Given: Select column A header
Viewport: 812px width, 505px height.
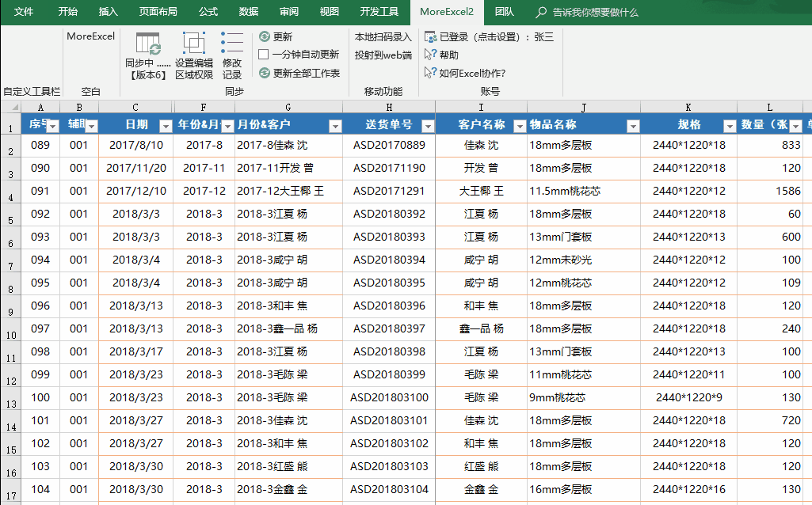Looking at the screenshot, I should [40, 107].
